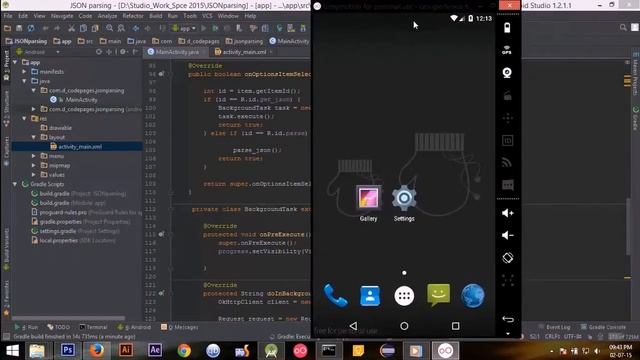640x360 pixels.
Task: Increase emulator volume with Genymotion button
Action: (507, 213)
